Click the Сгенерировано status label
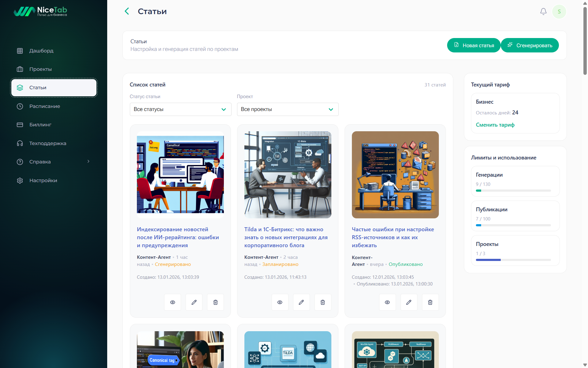588x368 pixels. [173, 264]
